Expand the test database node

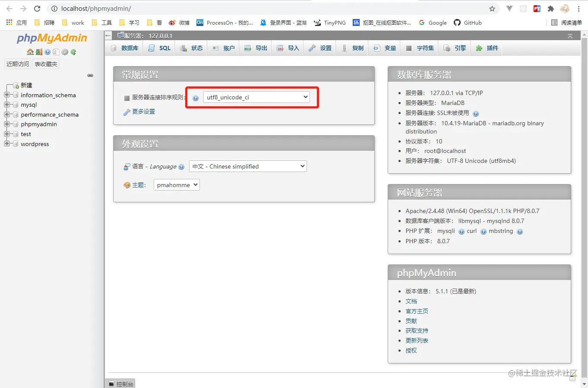pyautogui.click(x=7, y=134)
